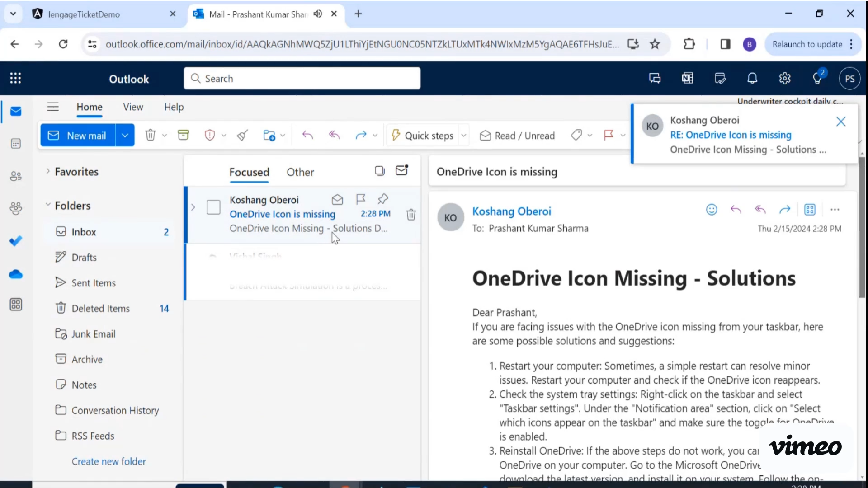Click the browser address bar URL
The width and height of the screenshot is (868, 488).
362,44
